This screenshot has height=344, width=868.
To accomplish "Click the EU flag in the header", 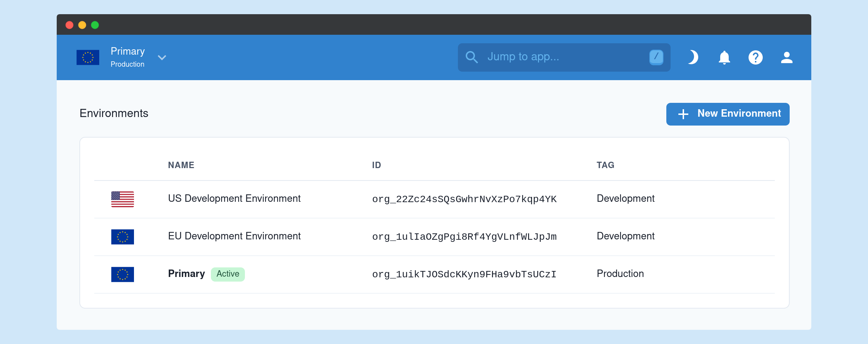I will coord(88,57).
